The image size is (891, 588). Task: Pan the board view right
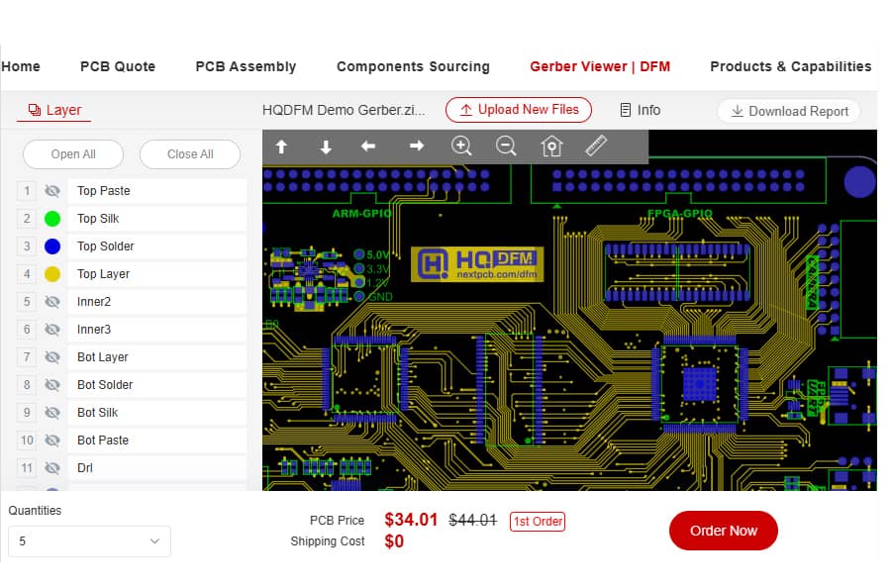pos(417,147)
